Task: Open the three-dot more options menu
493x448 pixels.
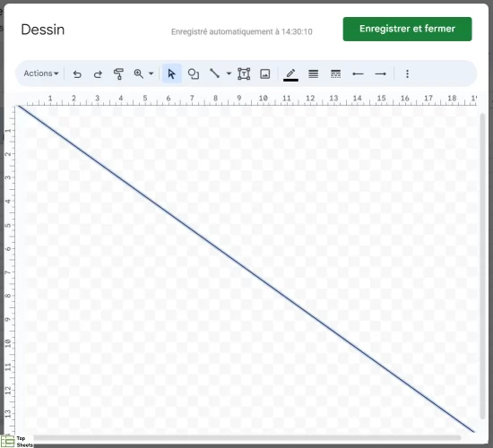Action: tap(407, 73)
